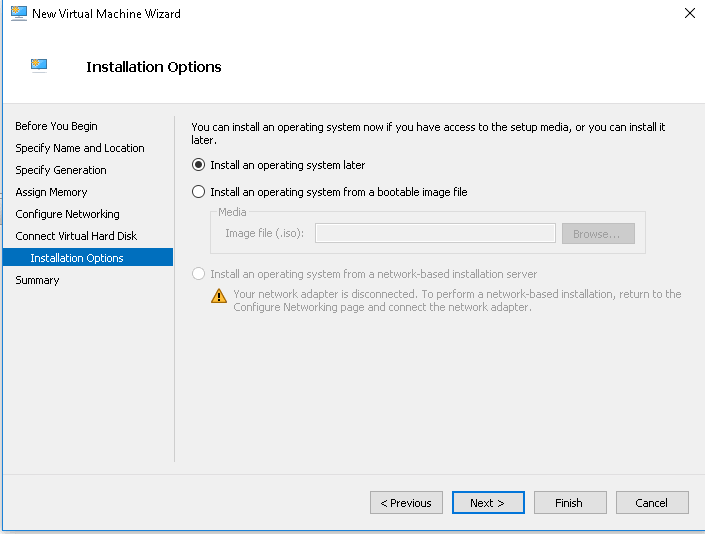Viewport: 705px width, 534px height.
Task: Click the Browse button for image file
Action: 598,234
